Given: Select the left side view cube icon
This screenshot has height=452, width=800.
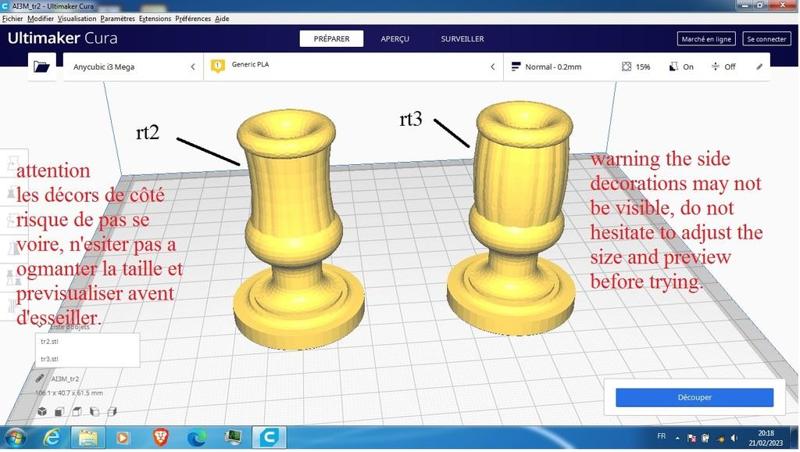Looking at the screenshot, I should 94,411.
